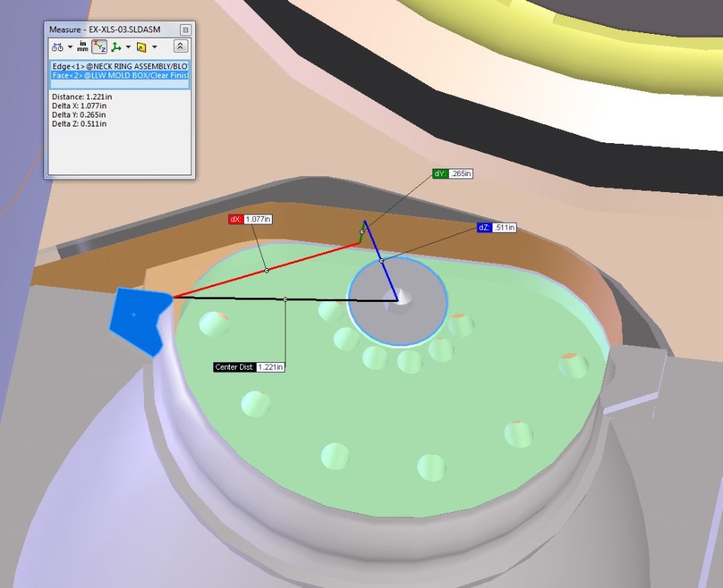Click the Distance: 1.221in result text
Image resolution: width=723 pixels, height=588 pixels.
click(x=82, y=97)
